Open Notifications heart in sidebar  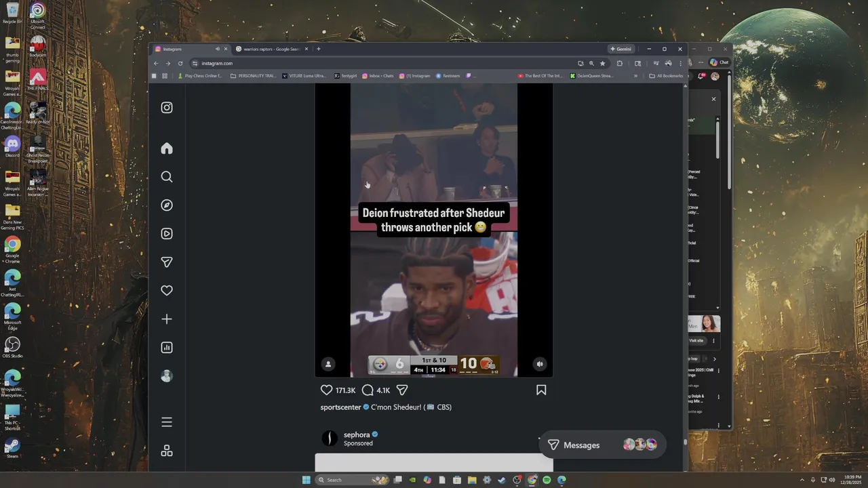point(167,291)
